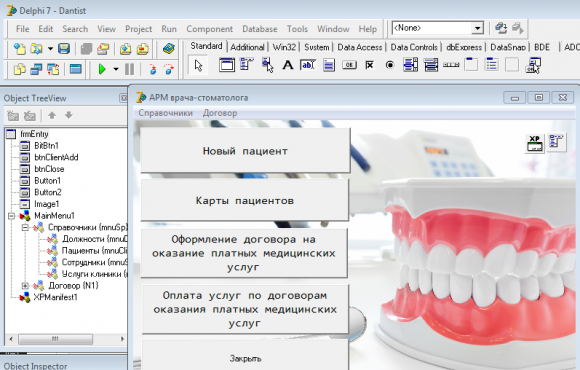
Task: Select the RadioButton component in palette
Action: (x=390, y=65)
